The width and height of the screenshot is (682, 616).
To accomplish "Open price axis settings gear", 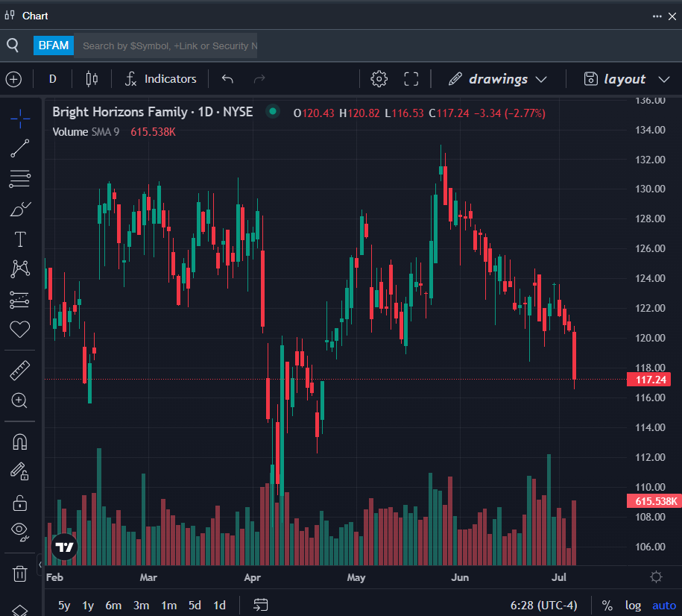I will [656, 576].
